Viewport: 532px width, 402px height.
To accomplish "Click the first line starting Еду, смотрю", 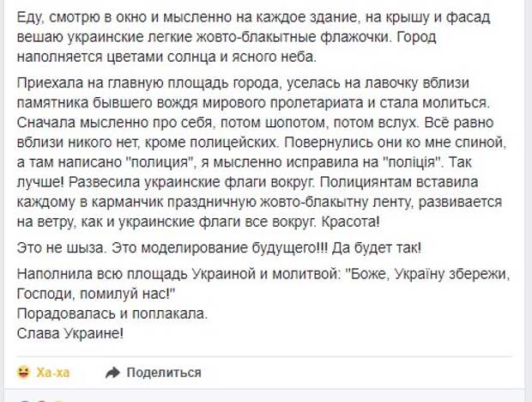I will point(253,17).
